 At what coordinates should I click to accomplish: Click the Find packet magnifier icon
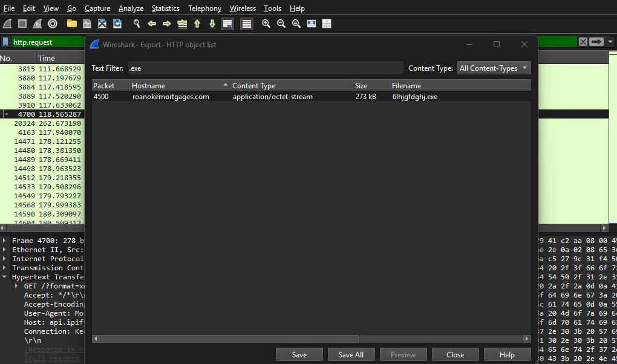137,24
